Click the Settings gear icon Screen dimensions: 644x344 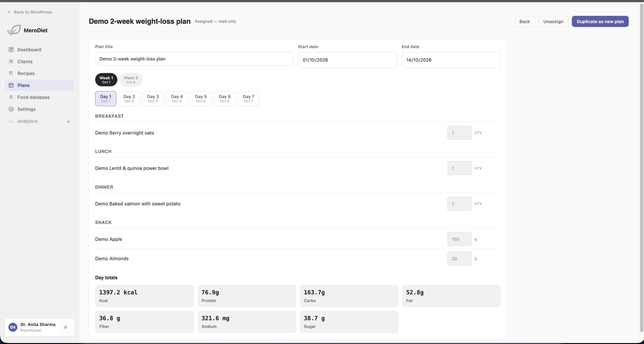pos(11,109)
